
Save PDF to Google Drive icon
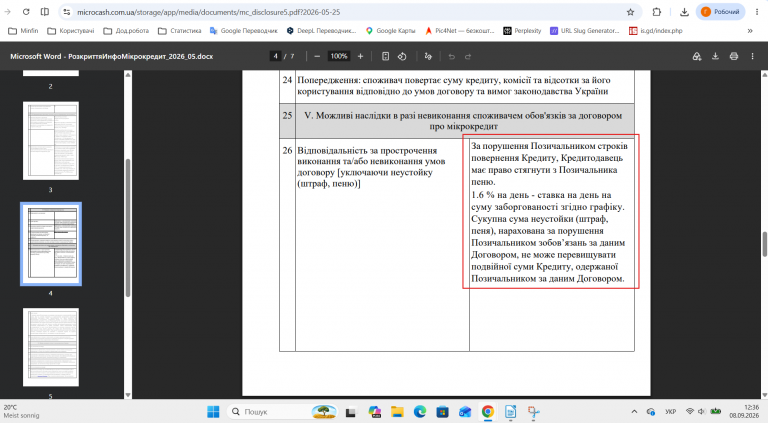coord(696,56)
